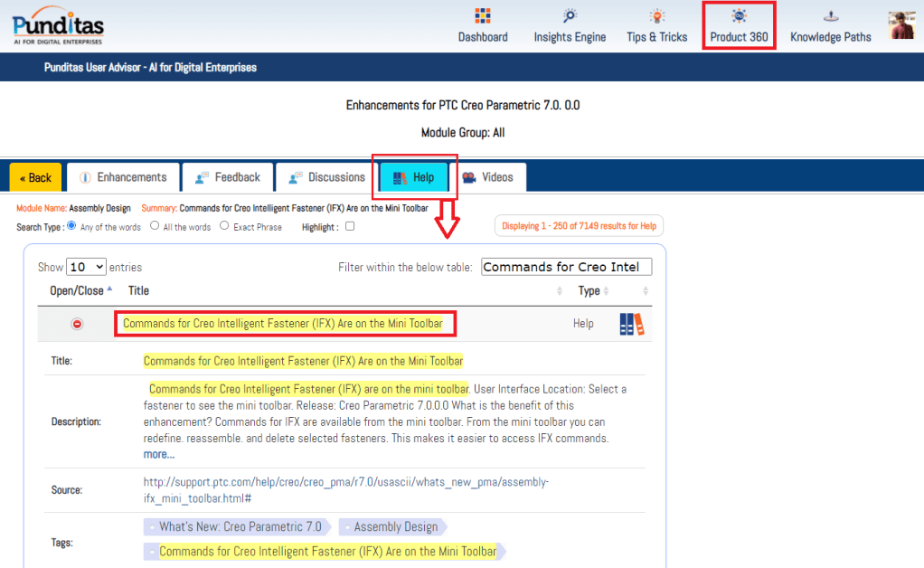Switch to the Enhancements tab
This screenshot has height=568, width=924.
coord(123,177)
